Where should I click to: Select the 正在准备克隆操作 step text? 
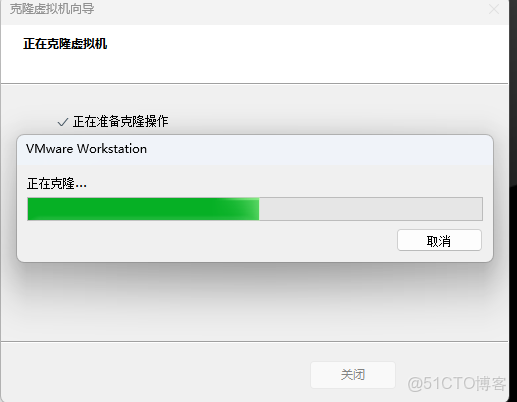[121, 122]
